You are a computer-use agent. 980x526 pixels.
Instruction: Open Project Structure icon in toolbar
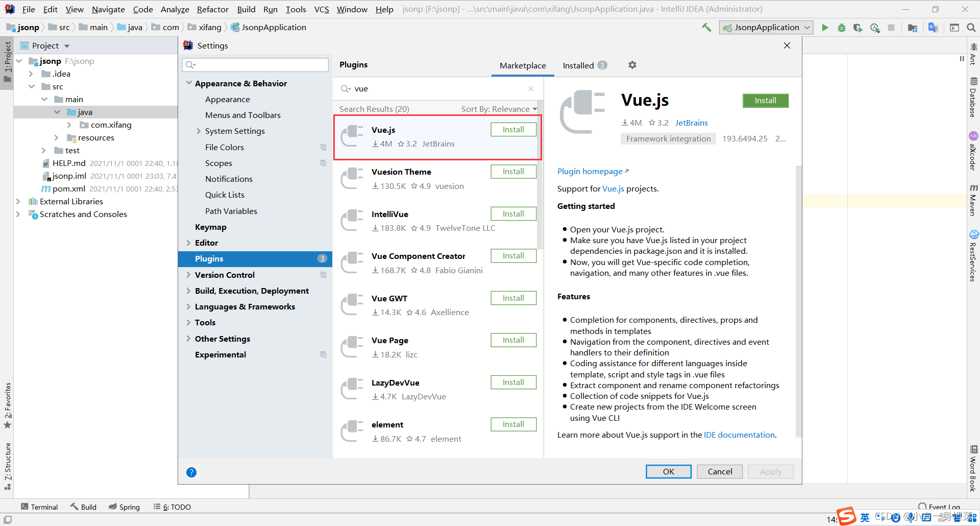913,28
